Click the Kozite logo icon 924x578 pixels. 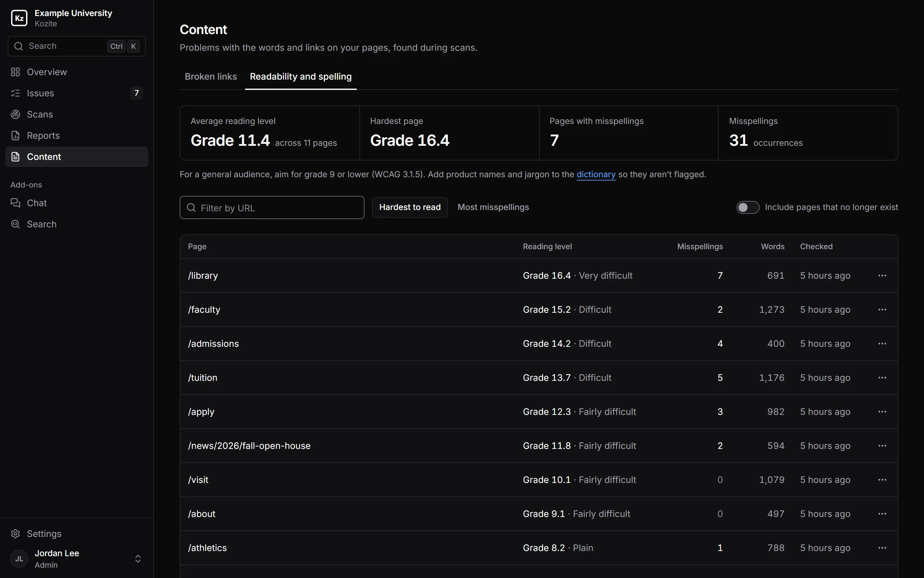pos(19,18)
